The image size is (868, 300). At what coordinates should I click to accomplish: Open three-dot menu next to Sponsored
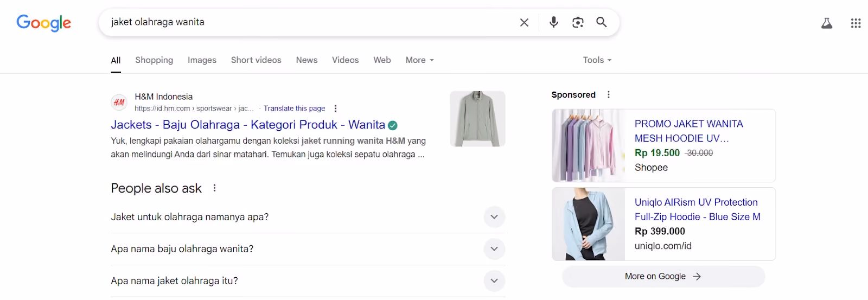coord(609,94)
